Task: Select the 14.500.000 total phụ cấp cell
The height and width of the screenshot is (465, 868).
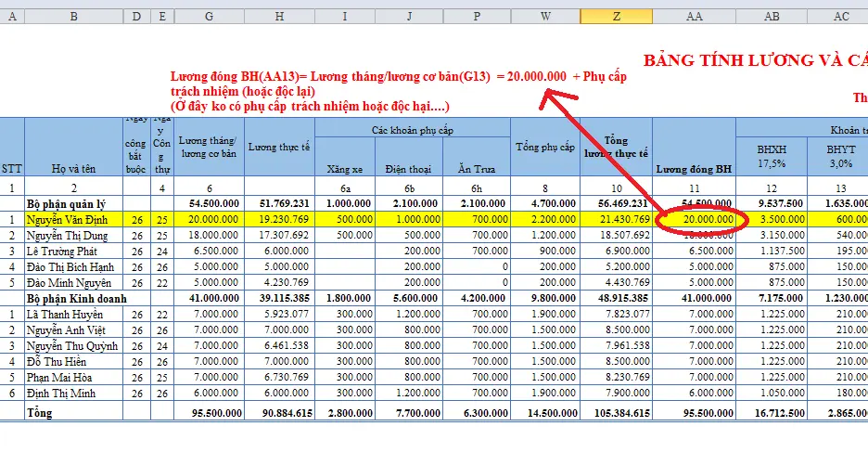Action: click(545, 413)
